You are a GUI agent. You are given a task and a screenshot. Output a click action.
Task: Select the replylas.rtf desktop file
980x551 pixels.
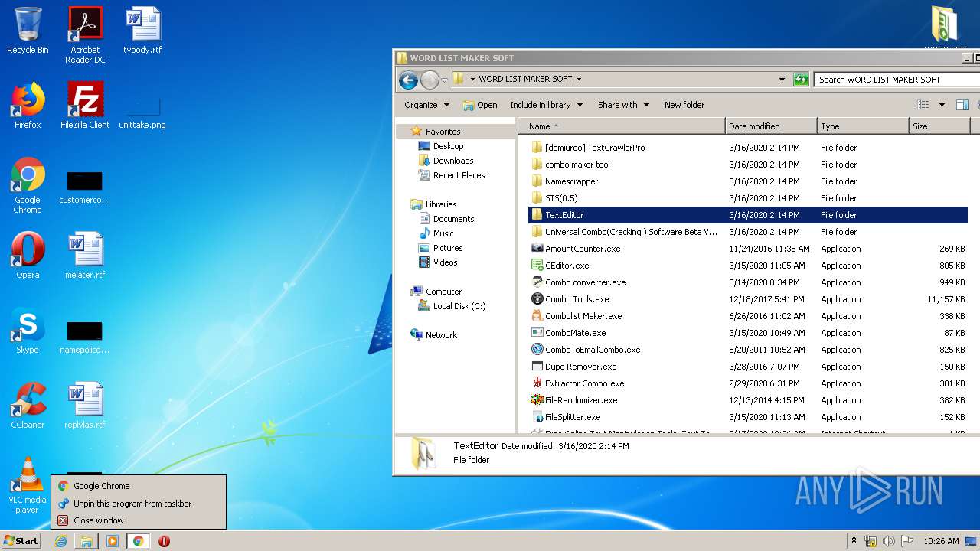[85, 406]
